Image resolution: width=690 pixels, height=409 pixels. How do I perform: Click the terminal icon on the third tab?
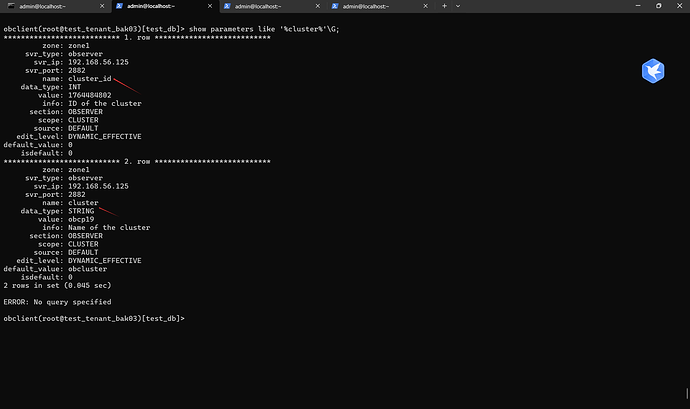(x=226, y=6)
